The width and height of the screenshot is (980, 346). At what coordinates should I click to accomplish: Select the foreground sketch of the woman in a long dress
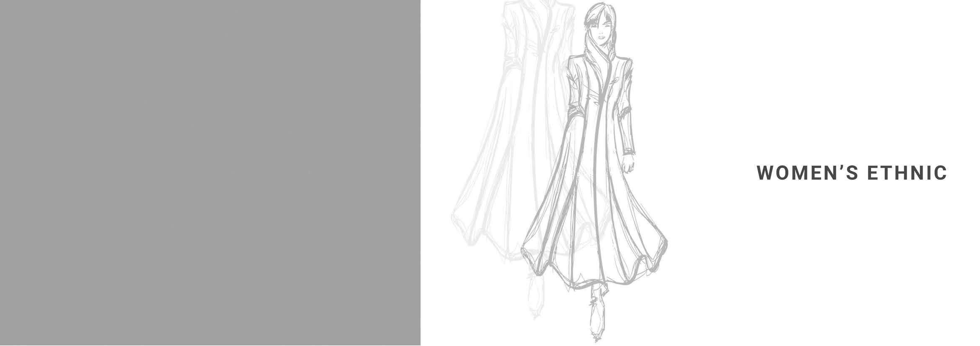594,172
